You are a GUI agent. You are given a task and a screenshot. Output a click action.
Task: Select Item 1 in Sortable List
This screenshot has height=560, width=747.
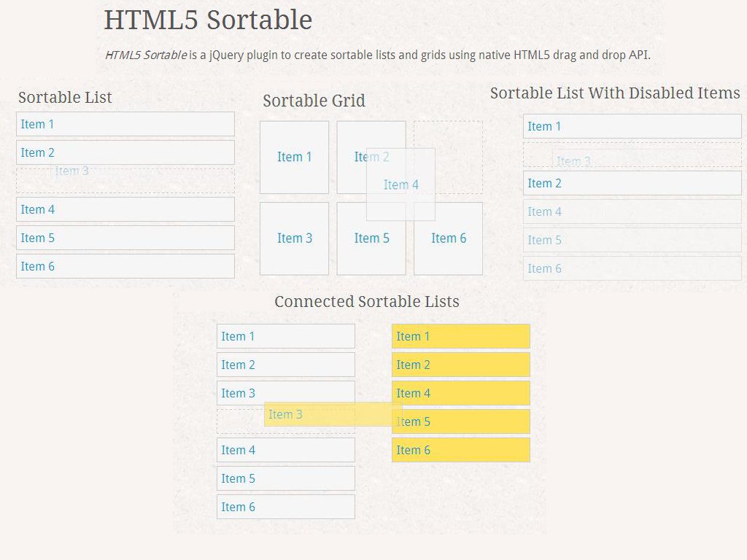point(125,124)
